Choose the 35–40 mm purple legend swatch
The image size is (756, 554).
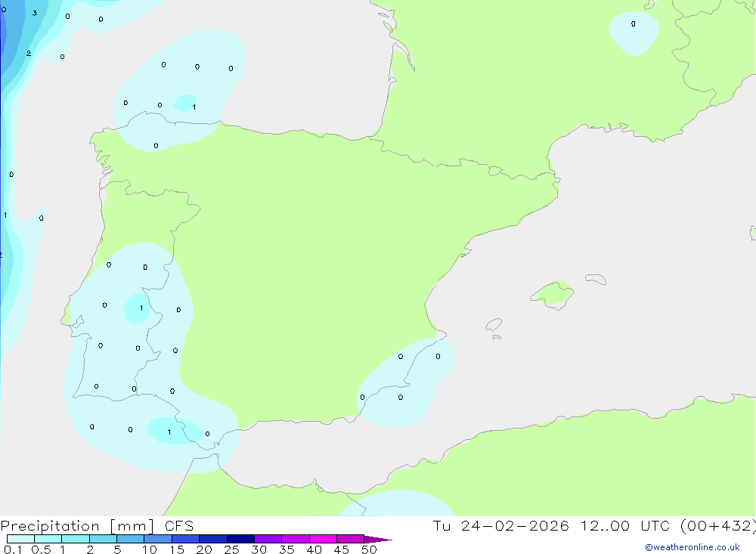click(x=295, y=539)
